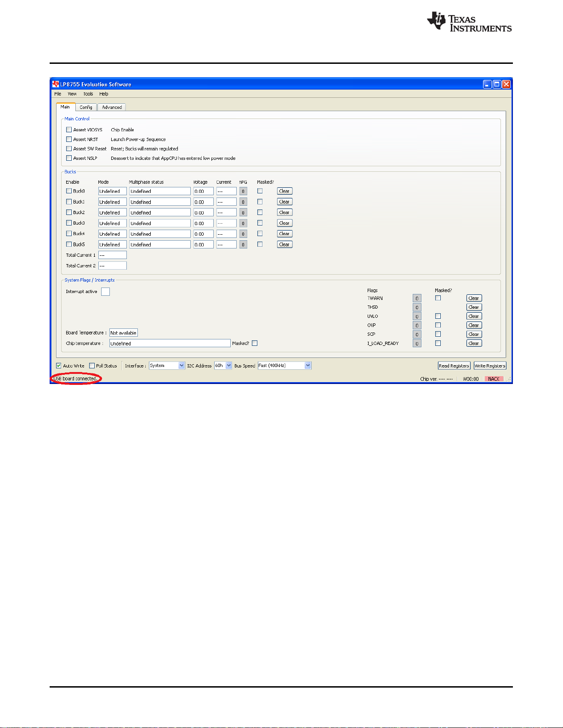
Task: Open the Bus Speed dropdown
Action: (284, 366)
